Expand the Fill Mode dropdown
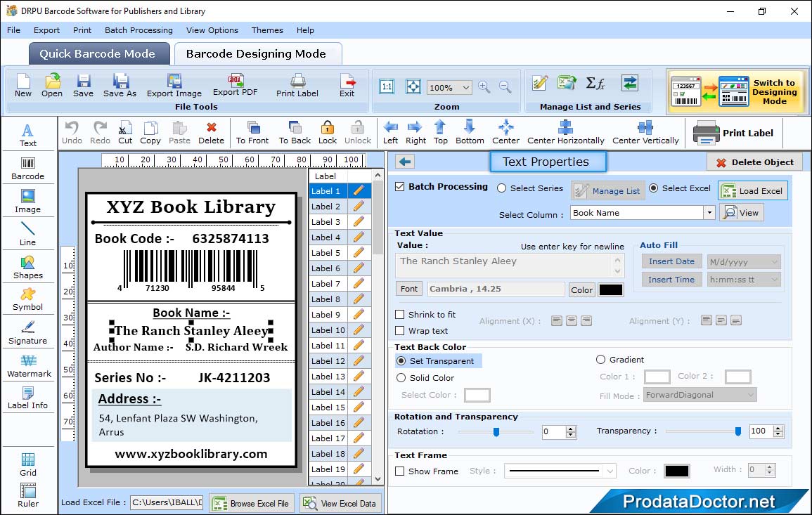Image resolution: width=812 pixels, height=515 pixels. coord(751,395)
